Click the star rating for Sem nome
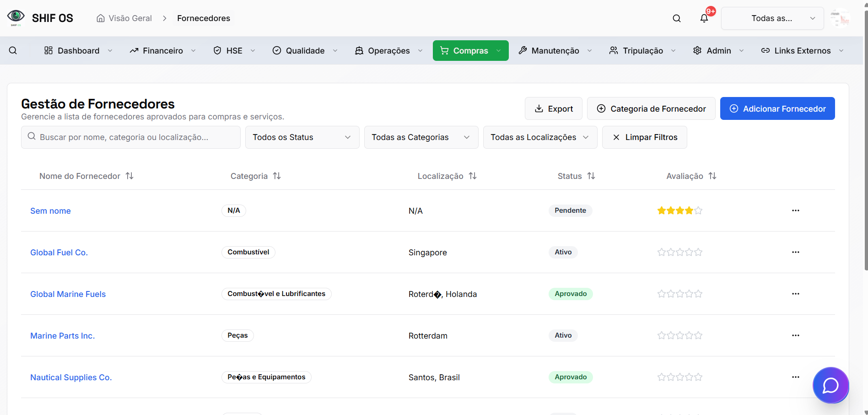 679,210
